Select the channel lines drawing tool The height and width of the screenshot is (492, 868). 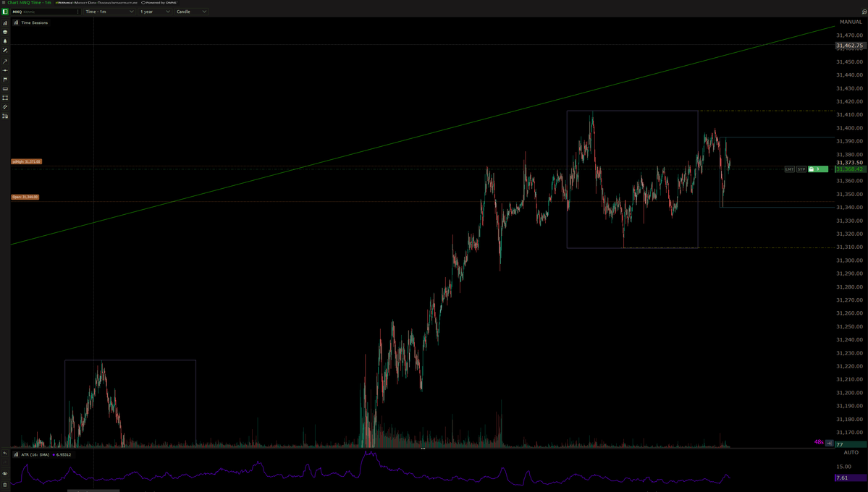pos(5,107)
